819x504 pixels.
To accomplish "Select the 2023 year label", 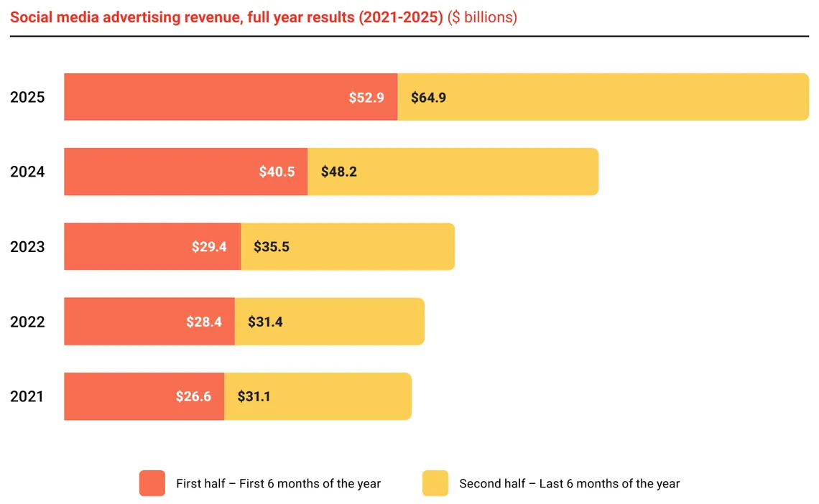I will coord(28,247).
